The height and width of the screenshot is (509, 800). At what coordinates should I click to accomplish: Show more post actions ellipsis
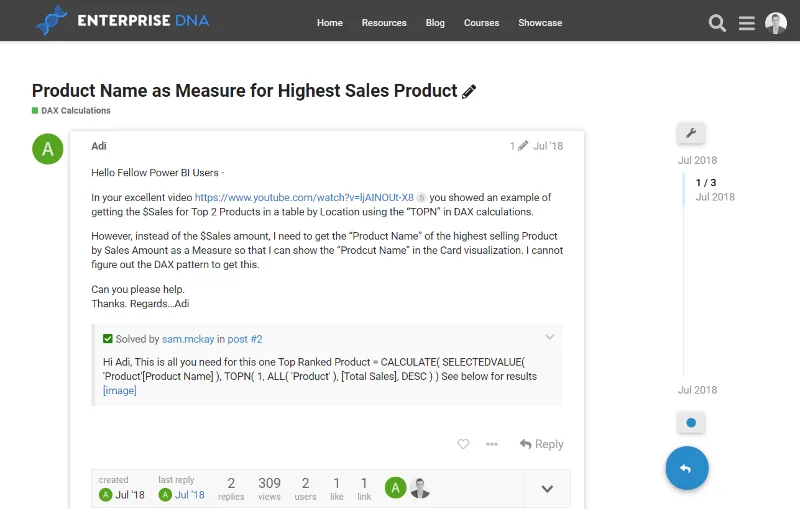492,444
